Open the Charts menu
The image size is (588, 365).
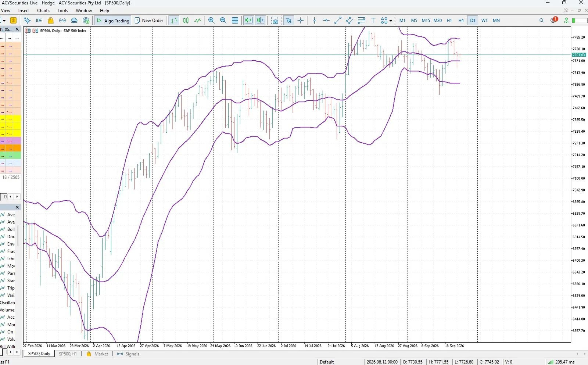pos(43,11)
